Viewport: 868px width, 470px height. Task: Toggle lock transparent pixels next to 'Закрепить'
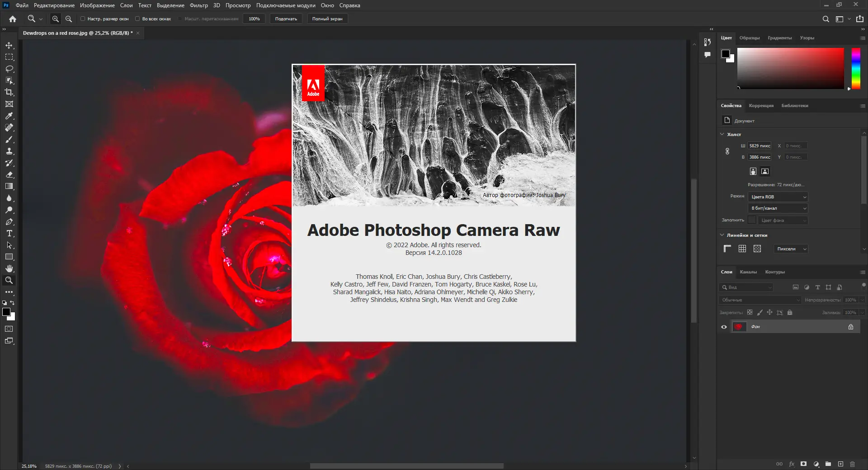tap(750, 312)
